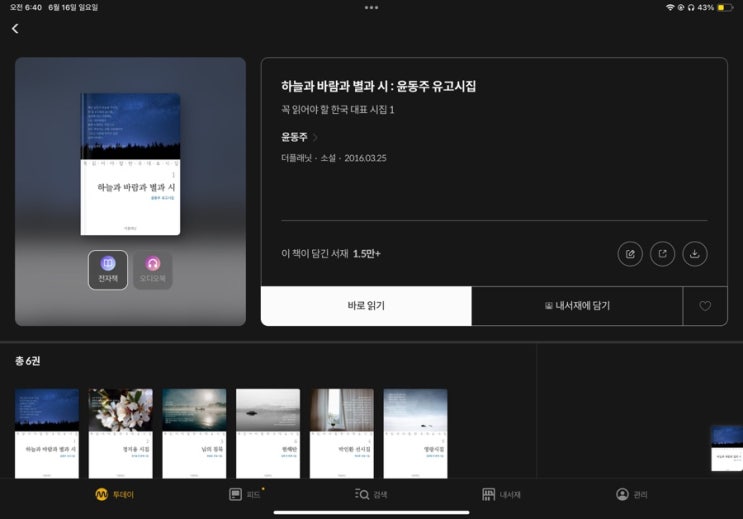
Task: Tap the subtitle 꼭 읽어야 할 한국 대표 시집 1
Action: tap(337, 110)
